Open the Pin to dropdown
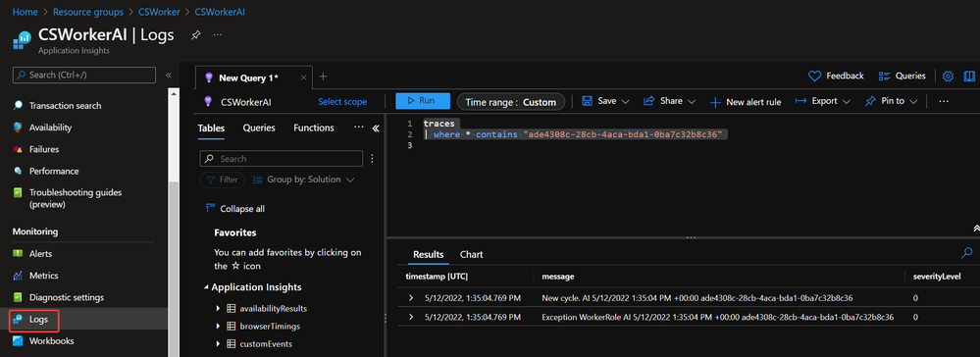 (x=891, y=101)
